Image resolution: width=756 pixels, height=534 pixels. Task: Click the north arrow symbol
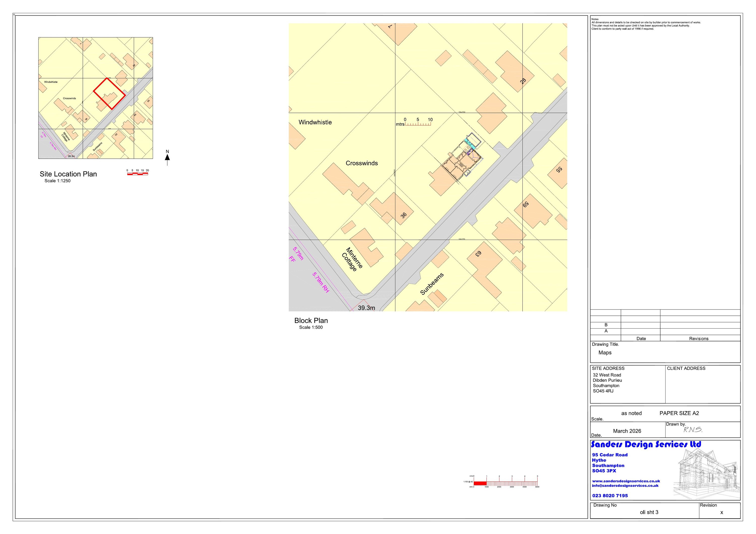tap(167, 157)
